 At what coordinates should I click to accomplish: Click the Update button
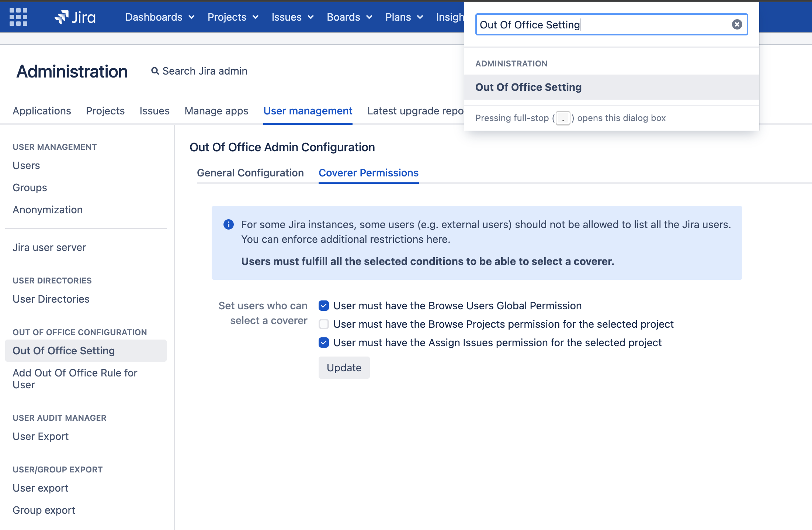(344, 368)
